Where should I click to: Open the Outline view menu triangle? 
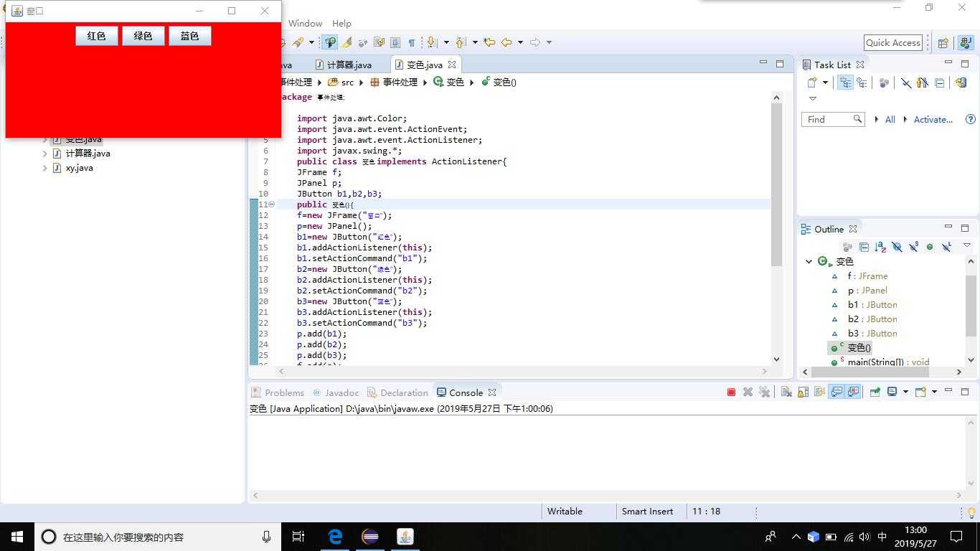[x=966, y=245]
